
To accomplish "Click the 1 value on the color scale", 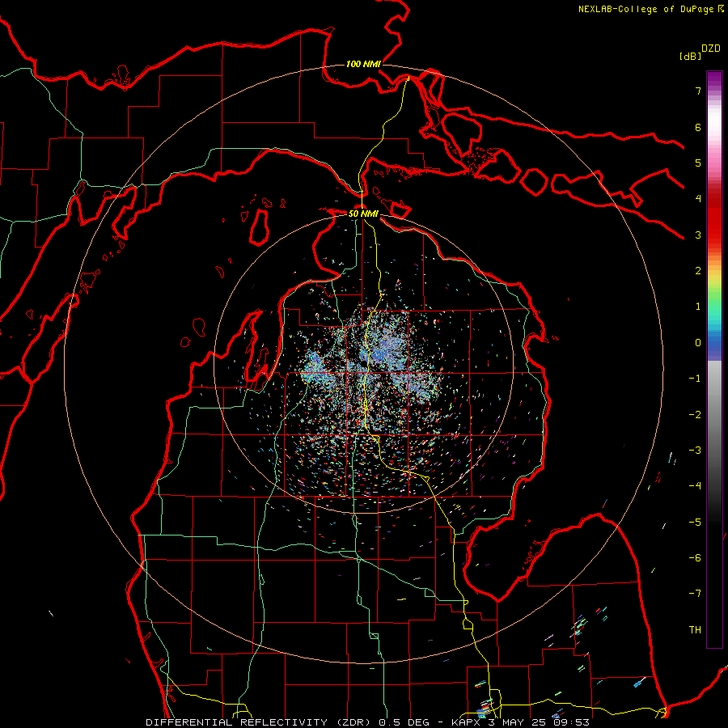I will [x=698, y=307].
